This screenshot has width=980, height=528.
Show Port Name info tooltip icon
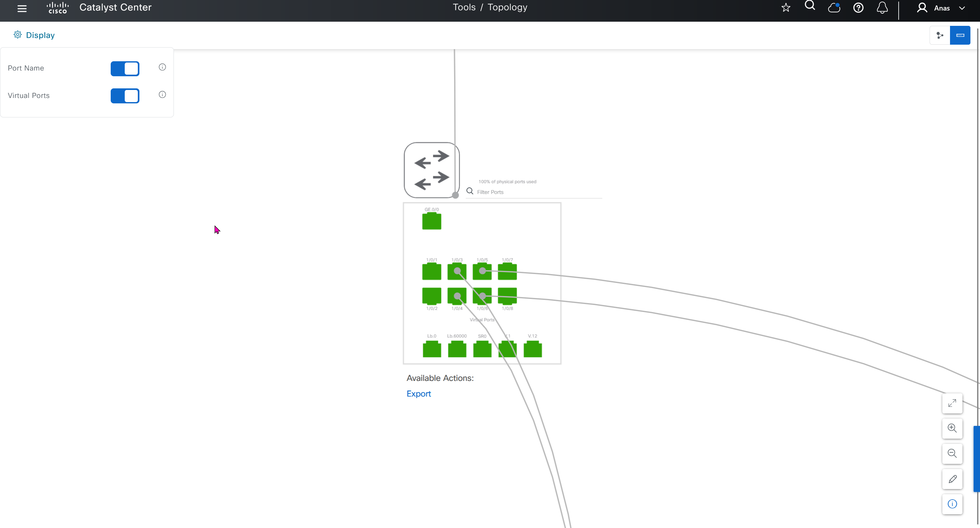click(x=162, y=67)
